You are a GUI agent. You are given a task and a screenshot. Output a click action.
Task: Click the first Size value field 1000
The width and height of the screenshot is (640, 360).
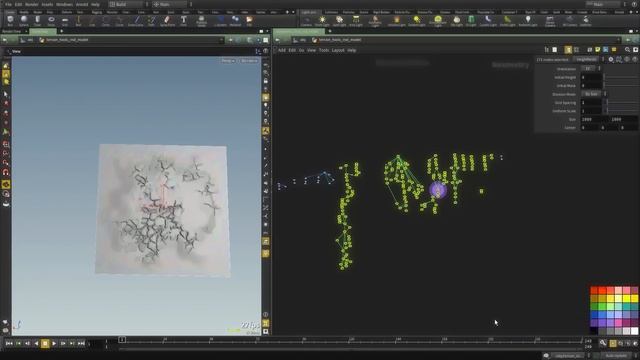tap(595, 119)
